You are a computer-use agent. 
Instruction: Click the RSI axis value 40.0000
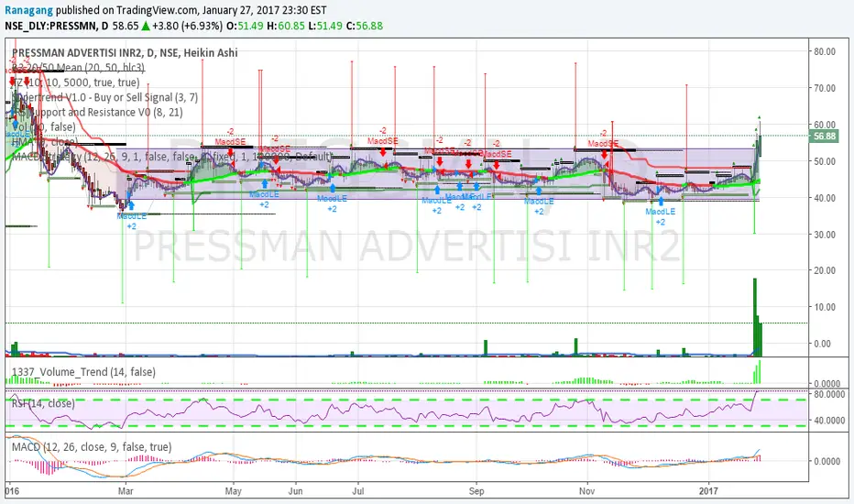(x=829, y=421)
